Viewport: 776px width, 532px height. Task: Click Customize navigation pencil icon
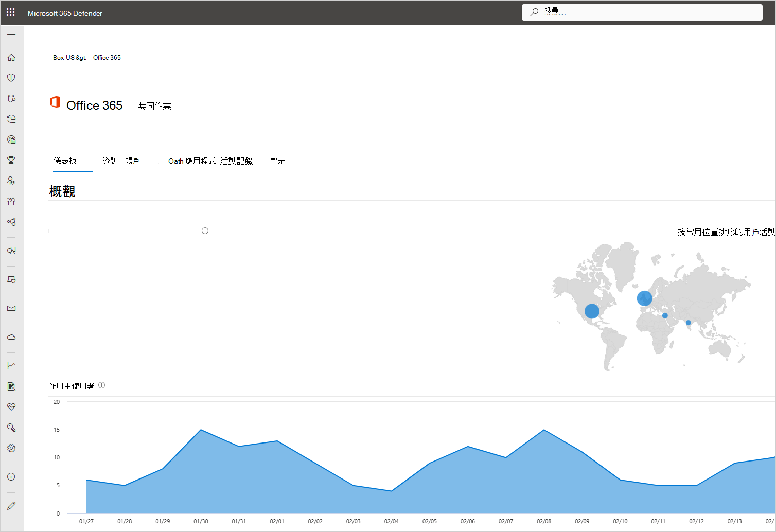[x=11, y=506]
